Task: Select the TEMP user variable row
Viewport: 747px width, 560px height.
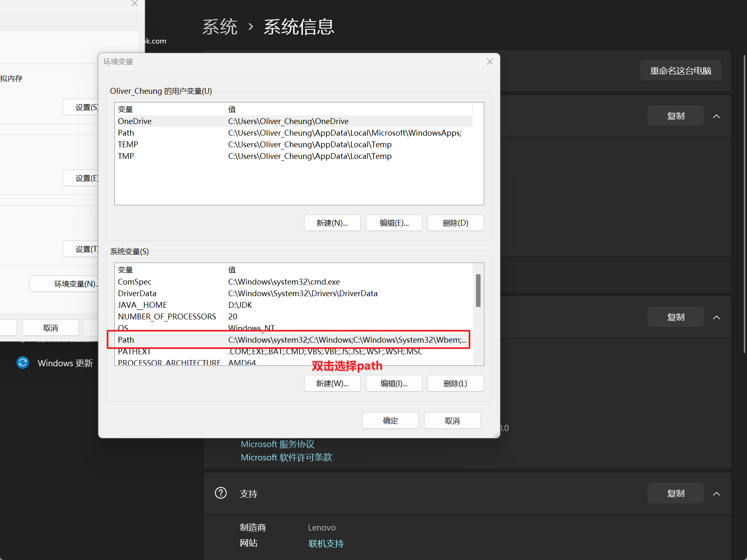Action: (294, 144)
